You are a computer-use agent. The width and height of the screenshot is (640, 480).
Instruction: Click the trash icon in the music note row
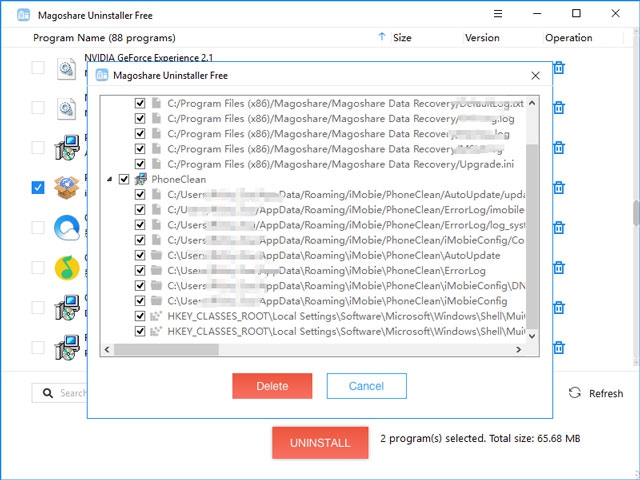coord(559,268)
